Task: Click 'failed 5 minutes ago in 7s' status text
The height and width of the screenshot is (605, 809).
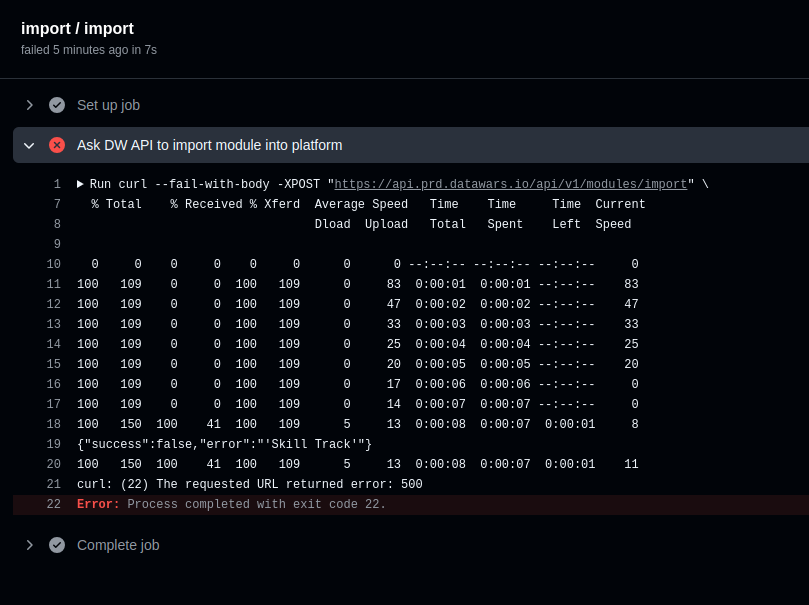Action: (x=89, y=50)
